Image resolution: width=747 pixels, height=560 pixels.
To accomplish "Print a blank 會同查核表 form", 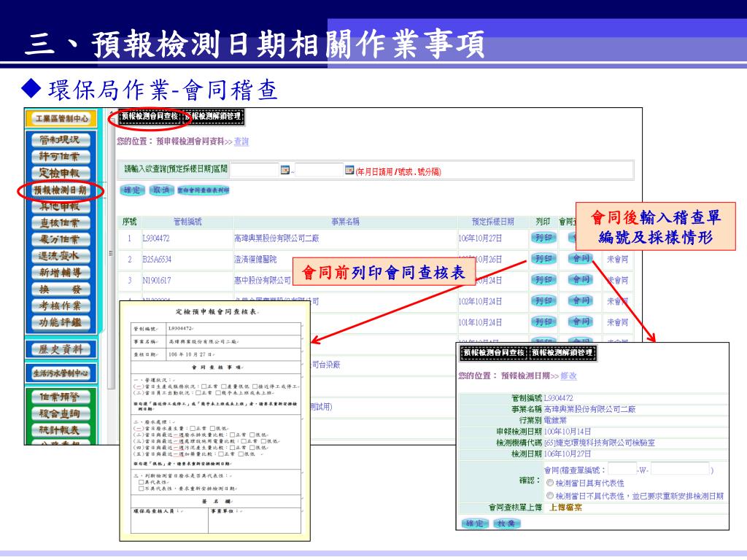I will [x=204, y=190].
